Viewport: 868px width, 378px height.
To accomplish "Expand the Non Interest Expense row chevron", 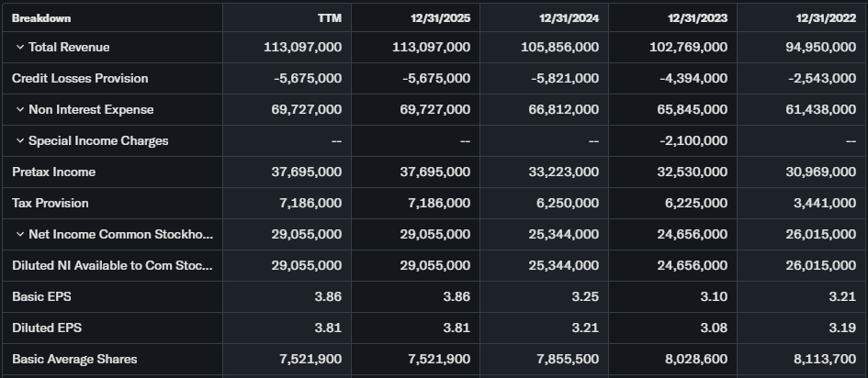I will (x=19, y=110).
